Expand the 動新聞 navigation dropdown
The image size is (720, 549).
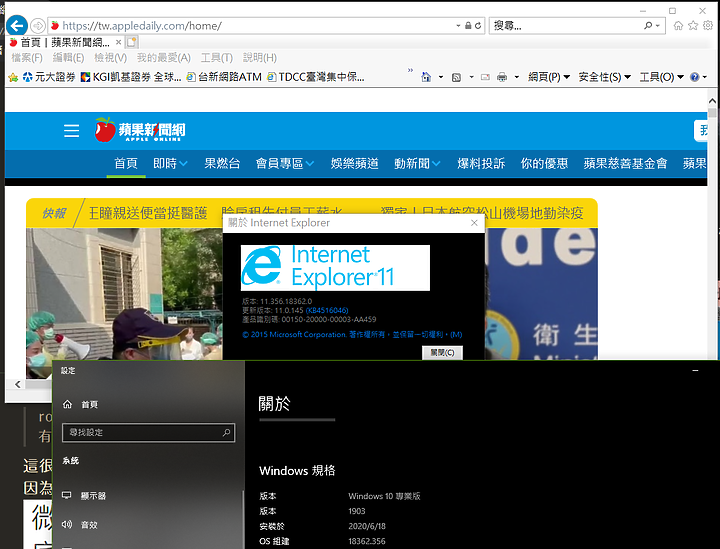point(417,163)
